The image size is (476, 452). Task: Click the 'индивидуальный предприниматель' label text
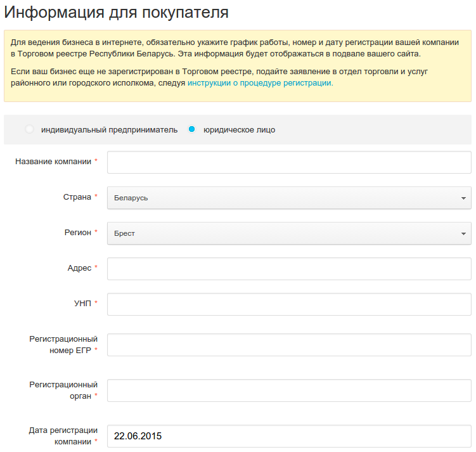point(109,130)
